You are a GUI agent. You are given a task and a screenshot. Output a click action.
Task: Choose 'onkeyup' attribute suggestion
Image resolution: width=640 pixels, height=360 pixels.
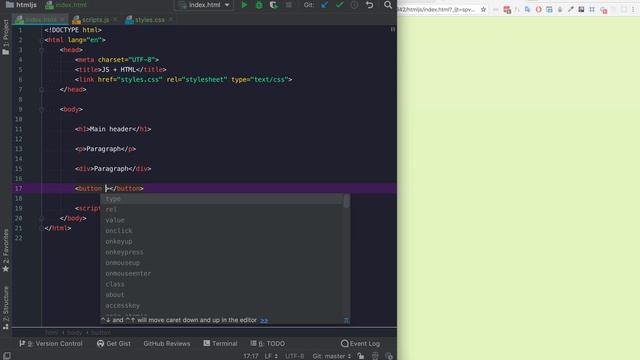tap(222, 241)
